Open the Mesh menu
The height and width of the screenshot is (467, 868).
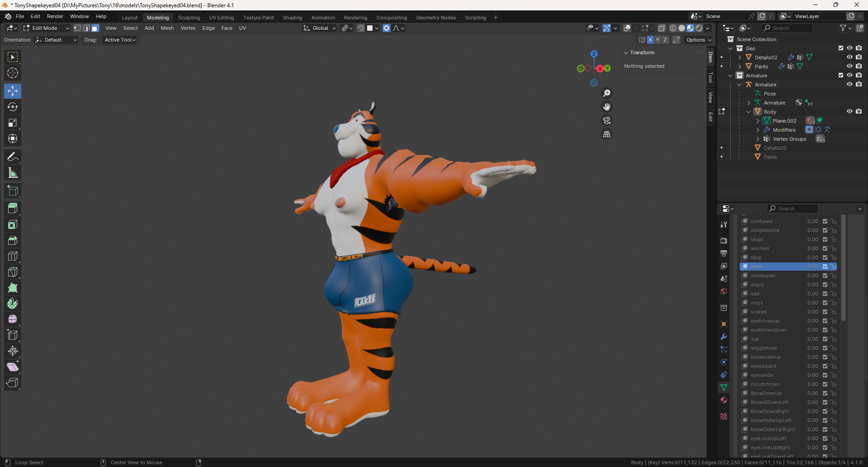pos(167,28)
